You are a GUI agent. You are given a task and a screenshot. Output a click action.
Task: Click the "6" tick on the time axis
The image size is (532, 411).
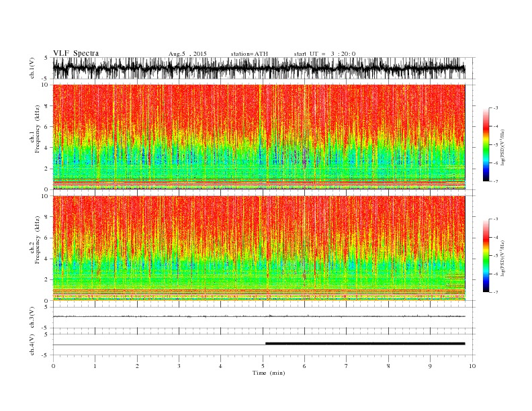coord(304,366)
